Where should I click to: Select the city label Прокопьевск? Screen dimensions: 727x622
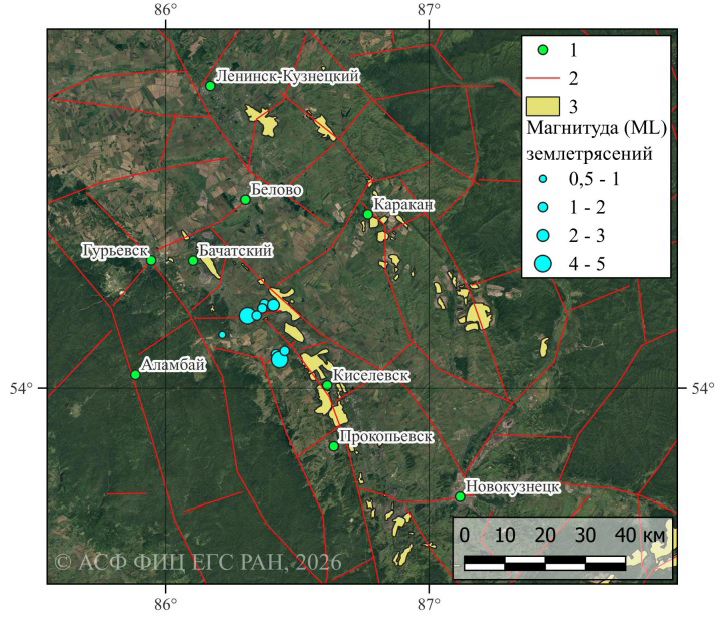[x=386, y=436]
